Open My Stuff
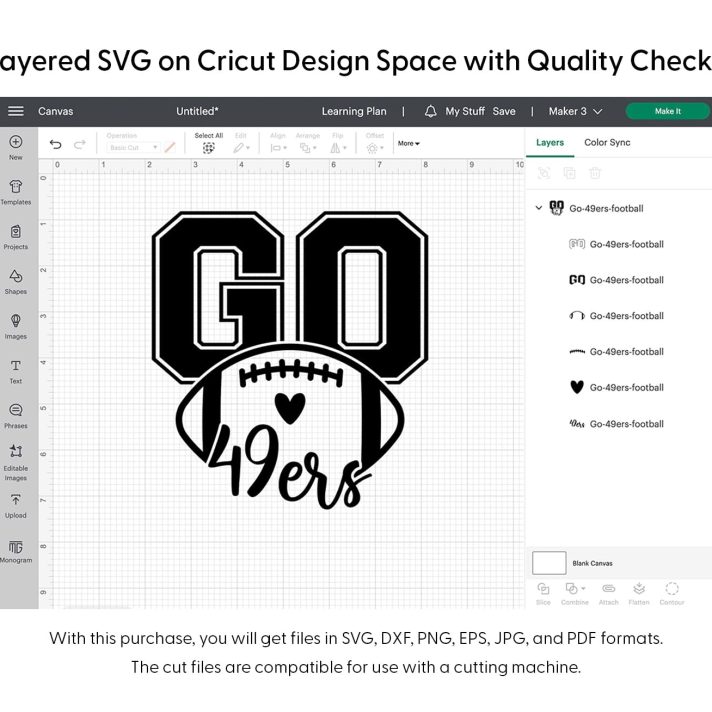 tap(465, 111)
